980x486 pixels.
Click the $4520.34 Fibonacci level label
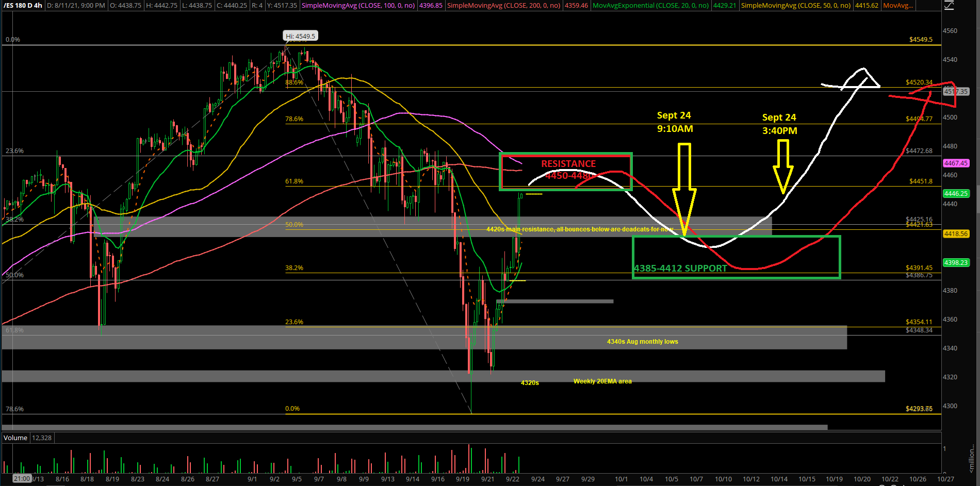tap(919, 82)
